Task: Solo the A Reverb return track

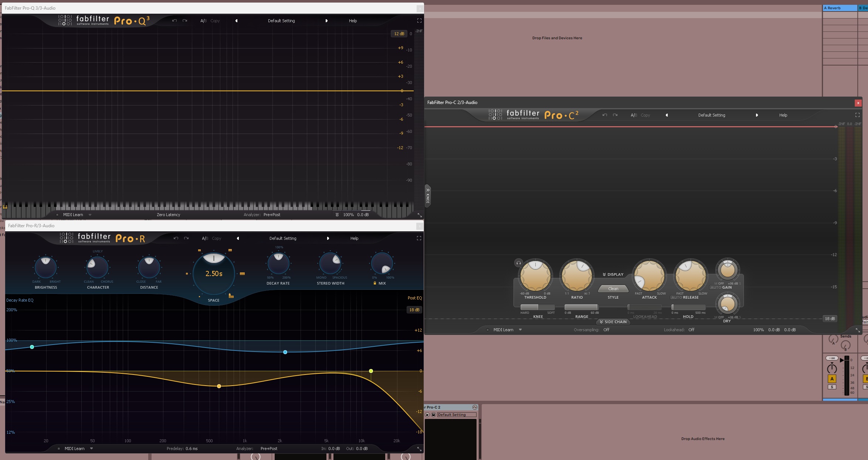Action: (x=832, y=387)
